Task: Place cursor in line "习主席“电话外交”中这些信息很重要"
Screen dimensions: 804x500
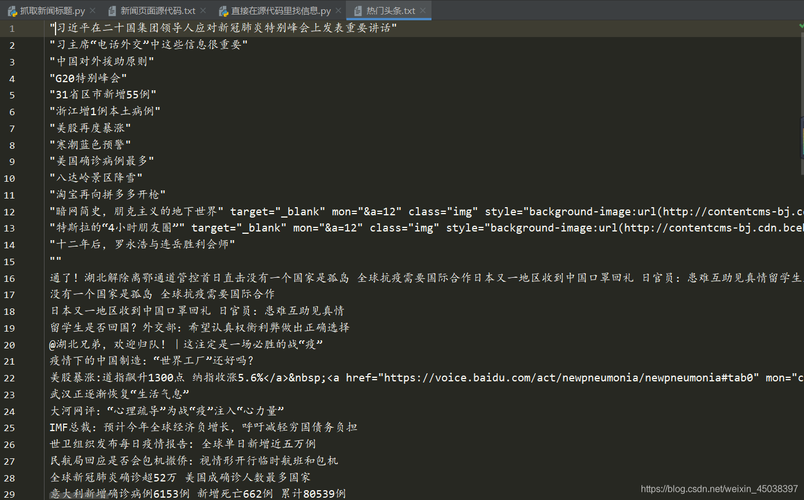Action: point(149,45)
